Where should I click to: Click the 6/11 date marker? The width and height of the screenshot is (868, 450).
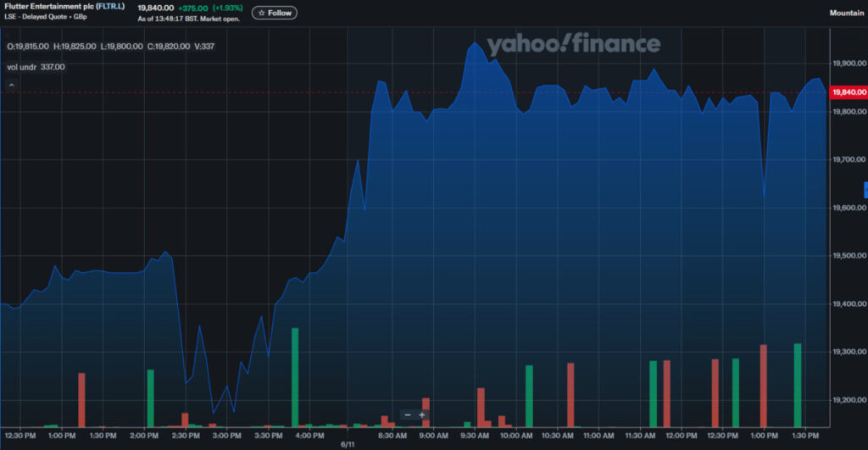click(346, 443)
